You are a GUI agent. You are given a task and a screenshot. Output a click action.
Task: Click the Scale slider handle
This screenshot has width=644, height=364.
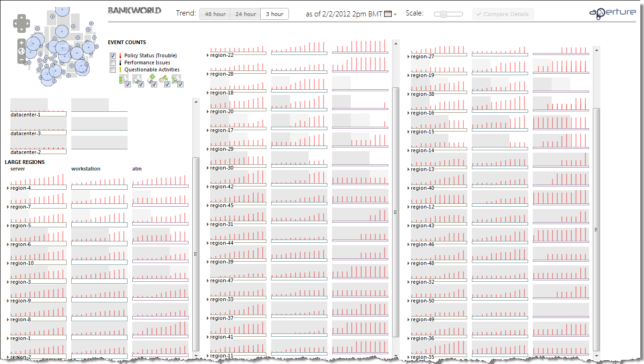[443, 14]
